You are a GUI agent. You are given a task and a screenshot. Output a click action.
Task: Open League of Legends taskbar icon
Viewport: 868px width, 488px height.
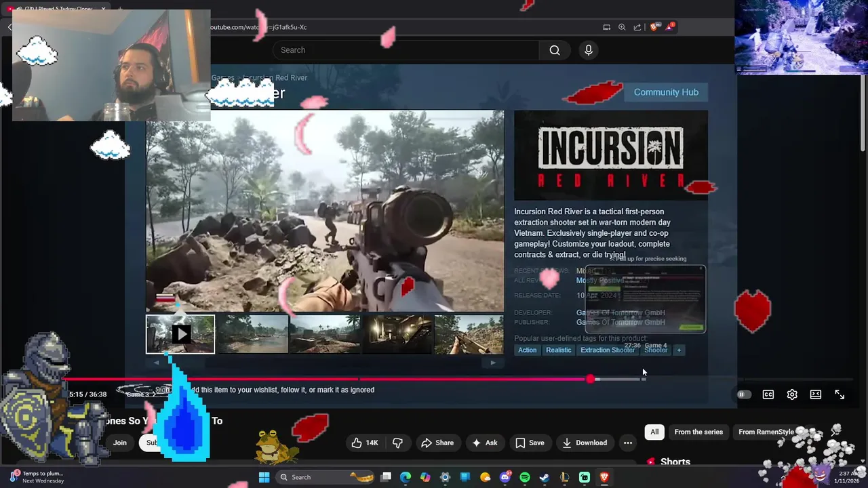(x=564, y=477)
